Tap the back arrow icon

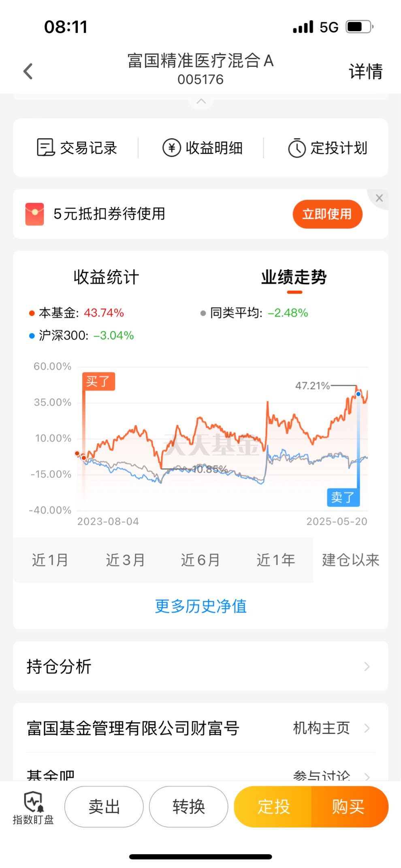[x=28, y=71]
